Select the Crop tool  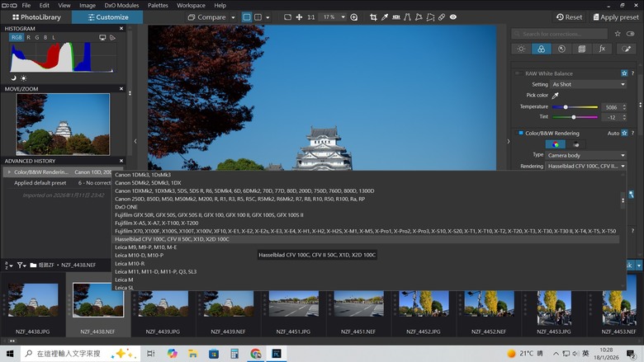pyautogui.click(x=373, y=17)
